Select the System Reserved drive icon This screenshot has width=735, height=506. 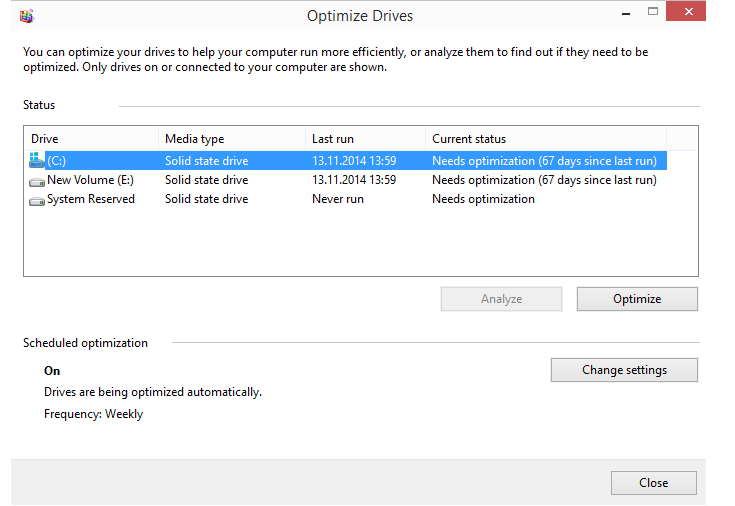tap(37, 201)
